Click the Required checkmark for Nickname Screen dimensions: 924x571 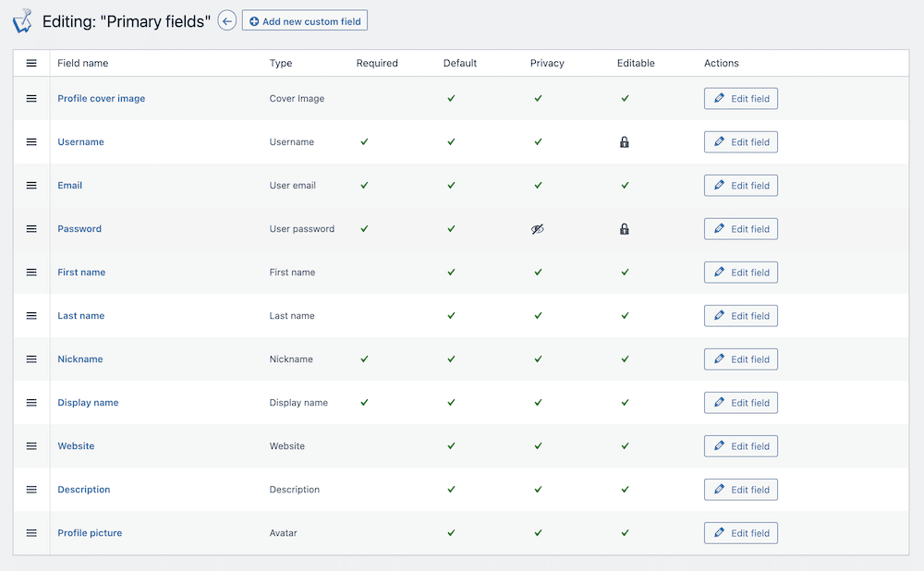pos(364,358)
